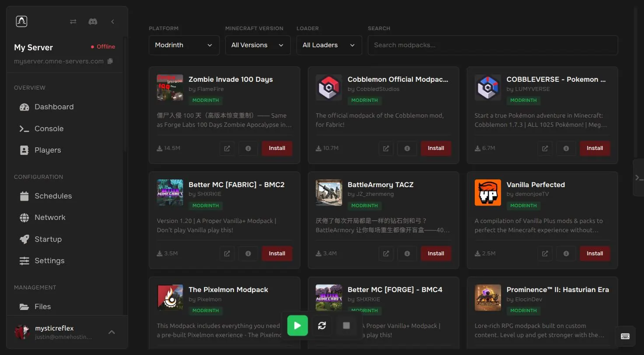The width and height of the screenshot is (644, 355).
Task: Click the COBBLEVERSE modpack logo
Action: 488,87
